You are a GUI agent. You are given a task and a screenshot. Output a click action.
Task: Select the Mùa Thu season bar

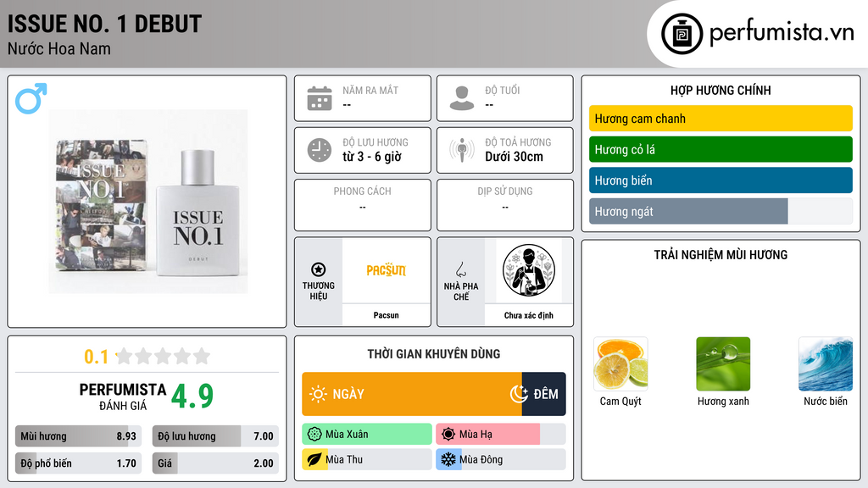[x=367, y=459]
